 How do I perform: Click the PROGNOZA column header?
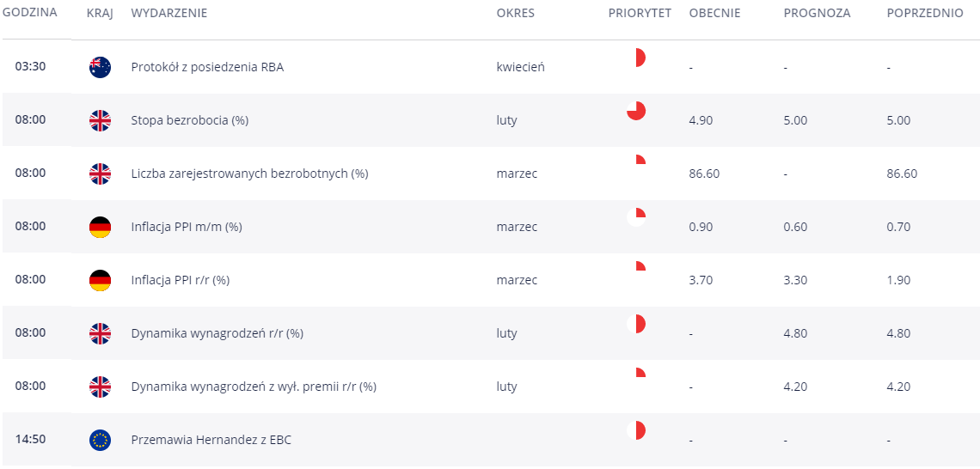(x=810, y=13)
